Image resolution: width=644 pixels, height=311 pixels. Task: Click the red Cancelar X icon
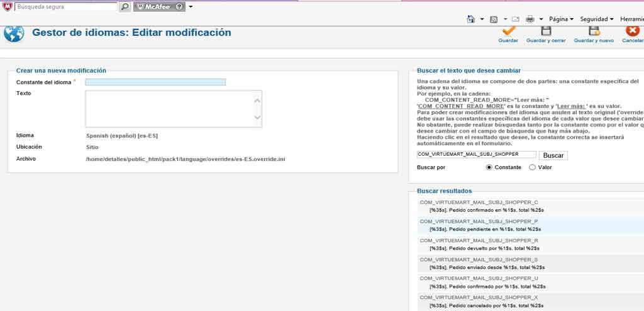(633, 31)
